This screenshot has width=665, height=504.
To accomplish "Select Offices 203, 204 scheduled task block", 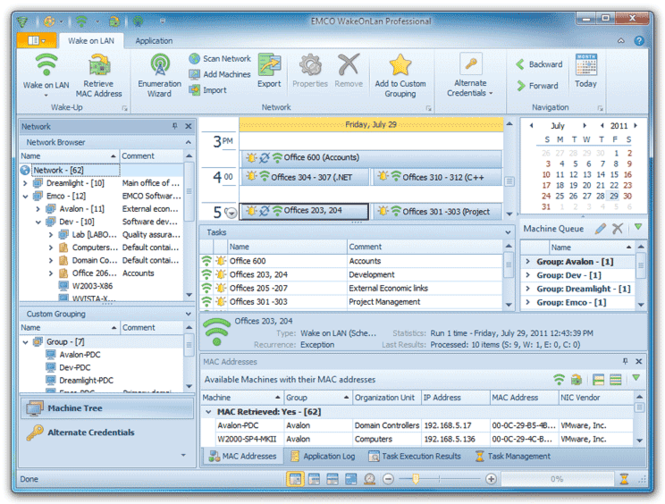I will click(x=304, y=211).
